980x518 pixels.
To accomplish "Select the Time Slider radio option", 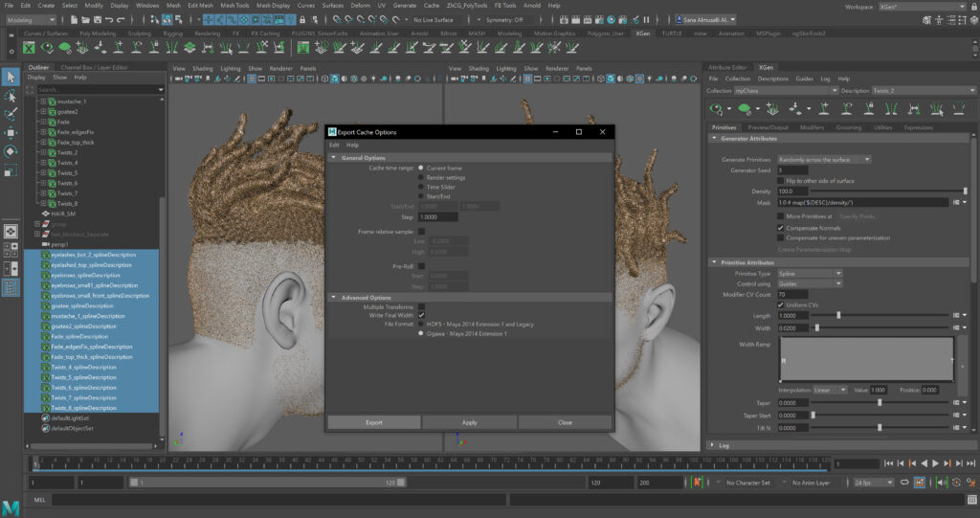I will click(x=421, y=187).
